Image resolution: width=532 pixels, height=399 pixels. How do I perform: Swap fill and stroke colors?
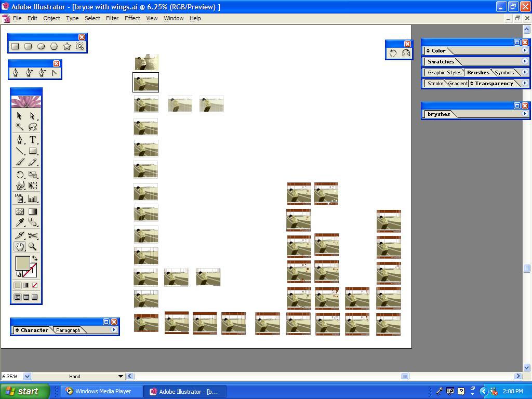pyautogui.click(x=35, y=258)
